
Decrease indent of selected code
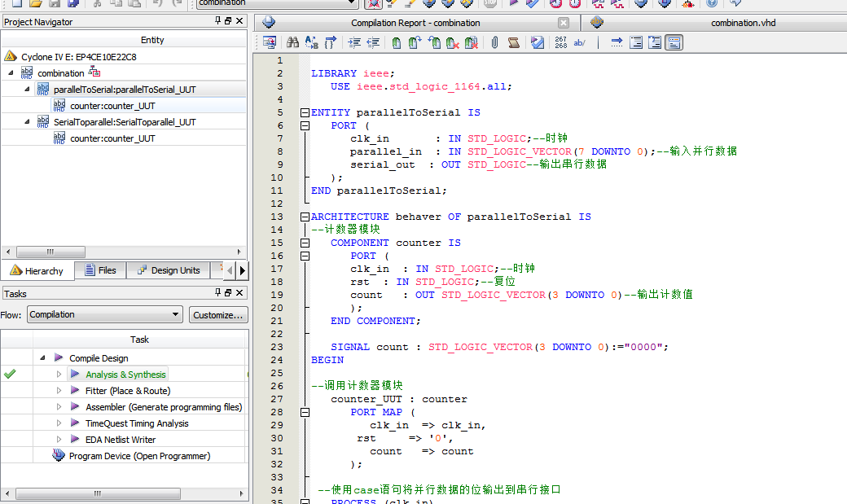coord(373,42)
